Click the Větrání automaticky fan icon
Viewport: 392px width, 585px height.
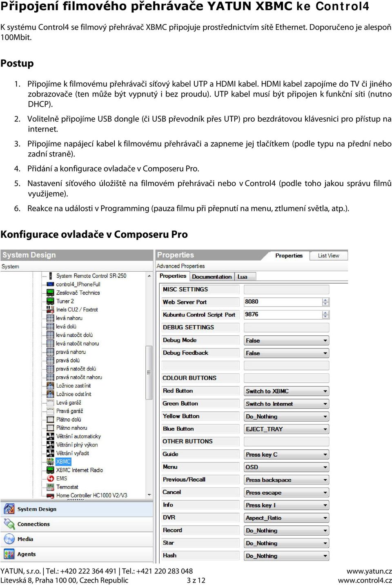point(50,436)
